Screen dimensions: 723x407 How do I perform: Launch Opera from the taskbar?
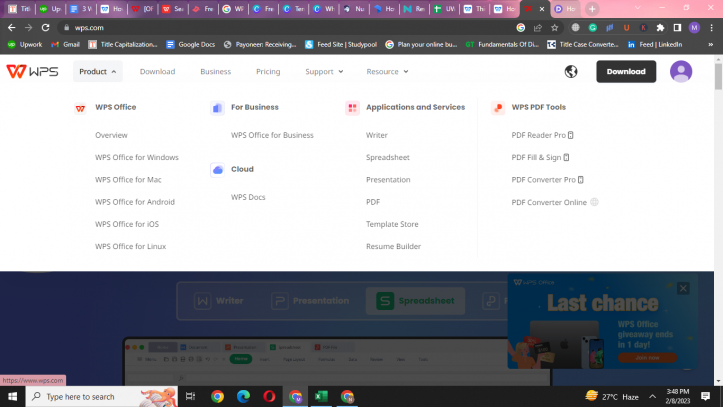[x=269, y=396]
